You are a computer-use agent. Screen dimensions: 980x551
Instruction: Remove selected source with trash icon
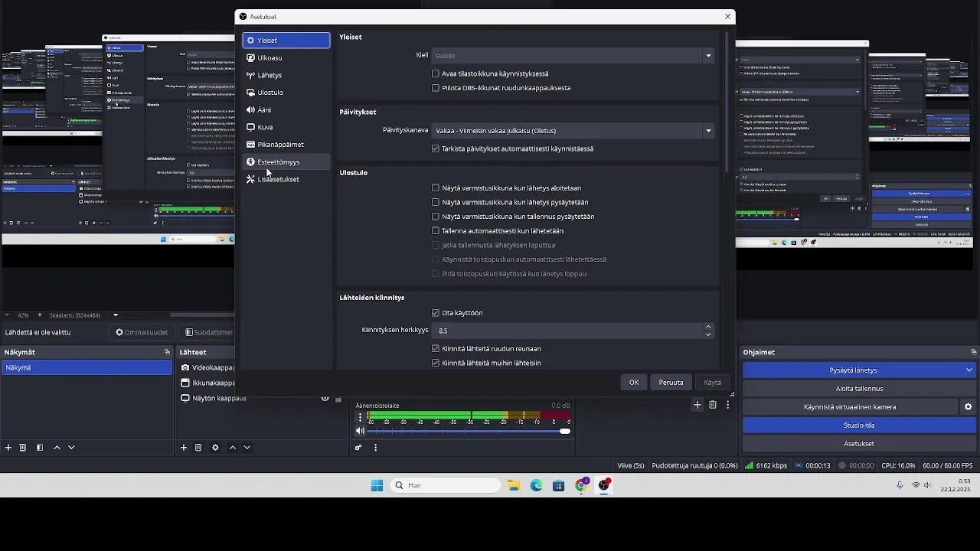point(198,448)
